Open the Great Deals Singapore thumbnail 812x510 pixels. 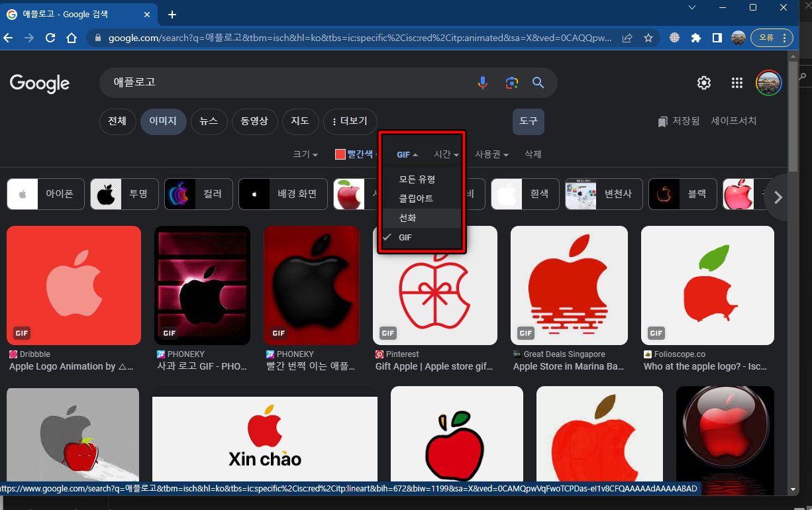(569, 285)
